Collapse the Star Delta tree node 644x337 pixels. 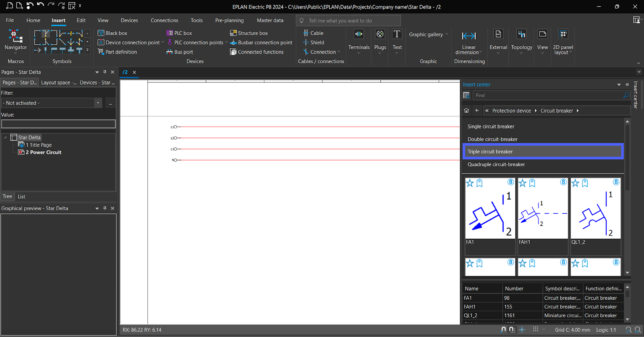pyautogui.click(x=5, y=138)
